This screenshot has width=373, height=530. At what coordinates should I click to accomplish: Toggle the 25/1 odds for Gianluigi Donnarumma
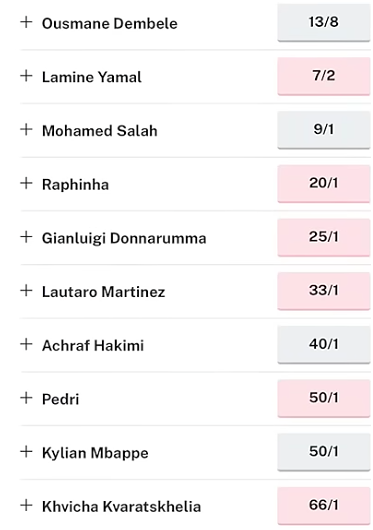coord(324,237)
